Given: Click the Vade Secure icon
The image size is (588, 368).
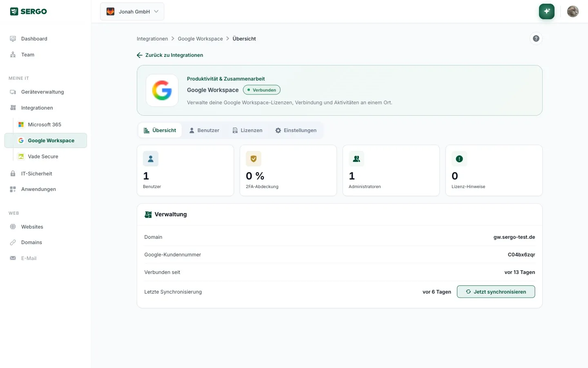Looking at the screenshot, I should (21, 157).
